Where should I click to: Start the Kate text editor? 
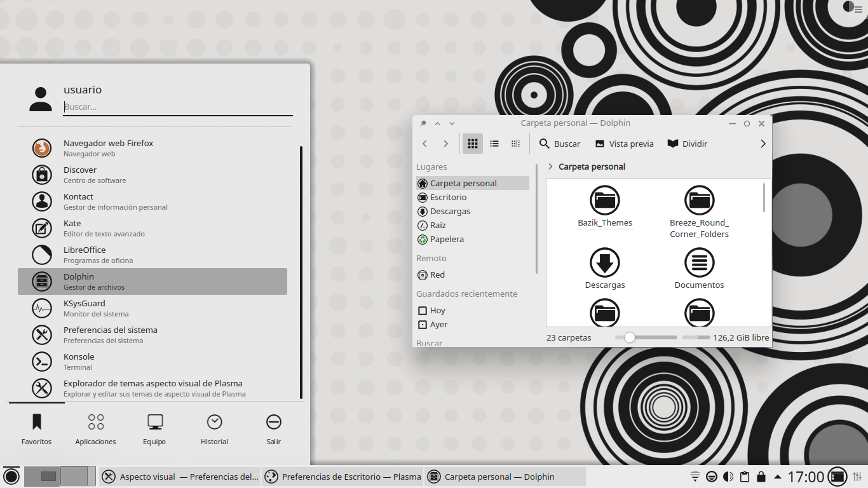coord(153,228)
